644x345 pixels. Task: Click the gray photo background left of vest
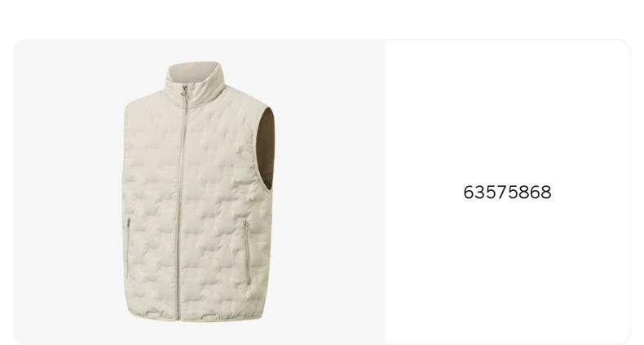click(68, 192)
